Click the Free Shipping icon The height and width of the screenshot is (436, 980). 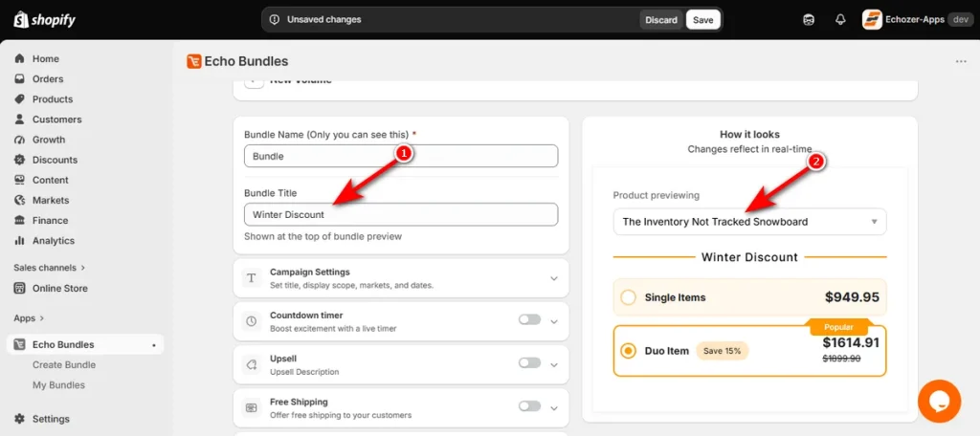coord(252,408)
